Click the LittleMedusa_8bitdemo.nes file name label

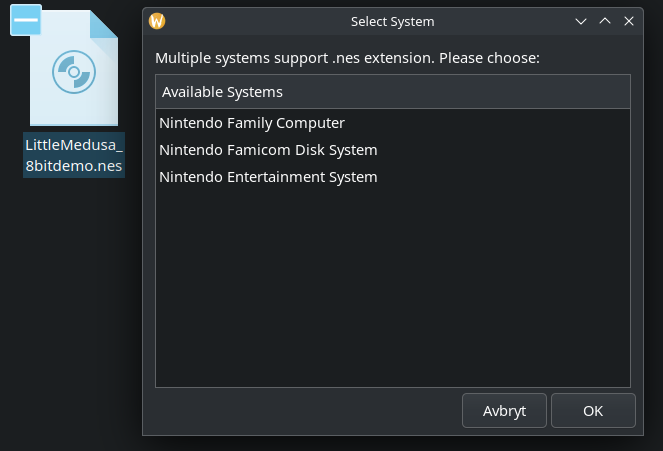pyautogui.click(x=74, y=155)
